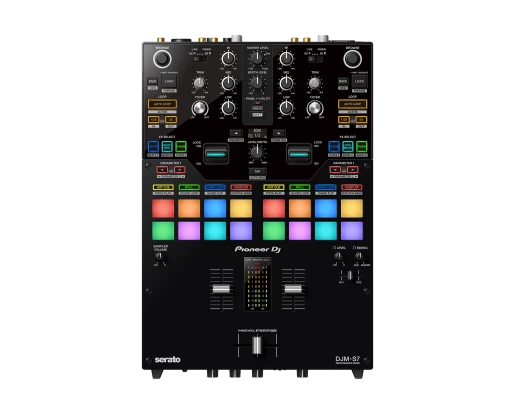Flip the left channel input selector switch
The height and width of the screenshot is (415, 515).
199,59
